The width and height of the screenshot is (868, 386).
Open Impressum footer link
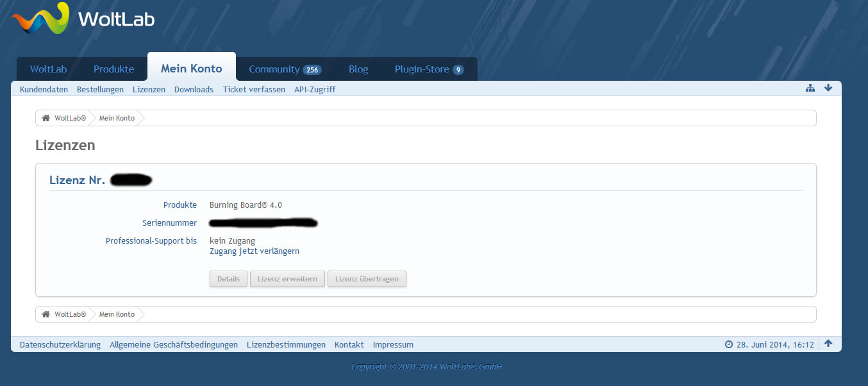pyautogui.click(x=393, y=345)
